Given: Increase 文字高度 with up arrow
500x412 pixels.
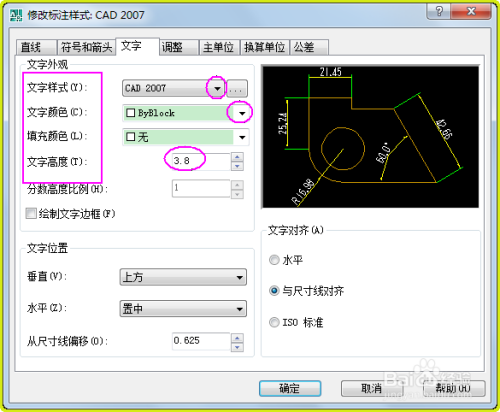Looking at the screenshot, I should point(237,157).
